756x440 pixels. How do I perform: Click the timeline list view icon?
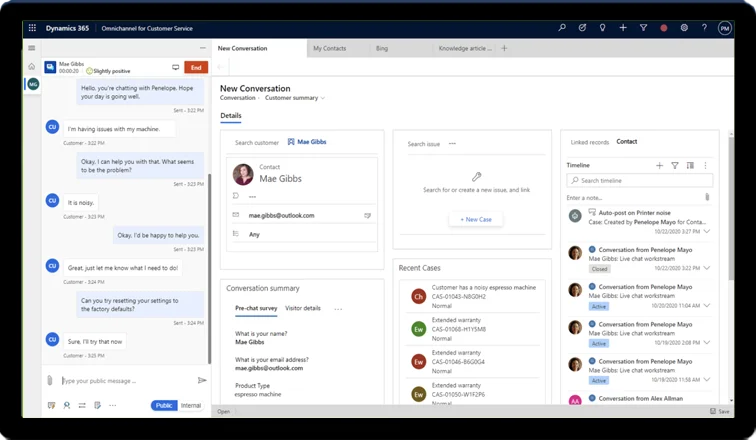coord(690,165)
